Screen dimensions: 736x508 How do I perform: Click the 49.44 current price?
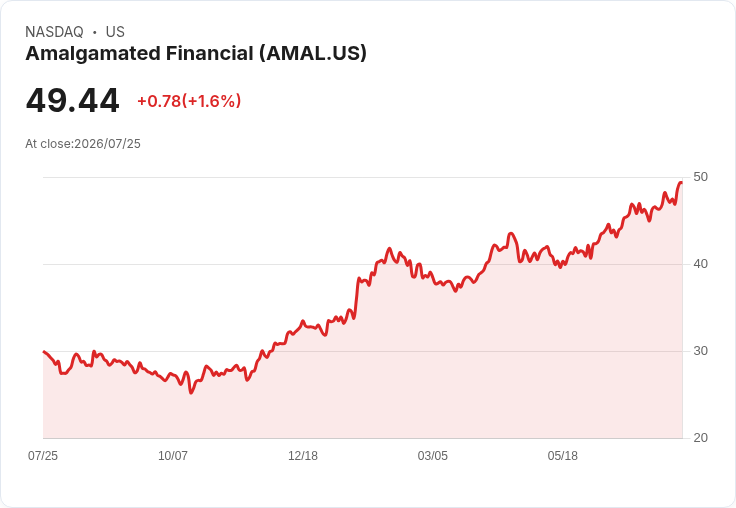[73, 100]
